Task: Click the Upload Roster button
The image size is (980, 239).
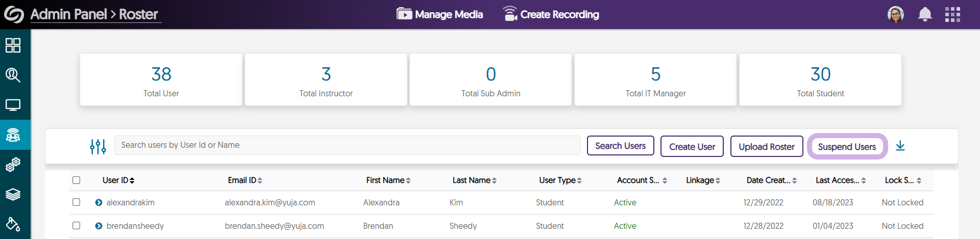Action: pos(766,147)
